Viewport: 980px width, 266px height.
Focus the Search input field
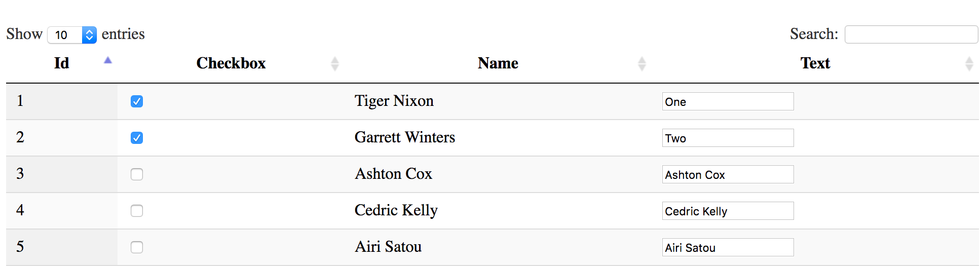(x=911, y=34)
